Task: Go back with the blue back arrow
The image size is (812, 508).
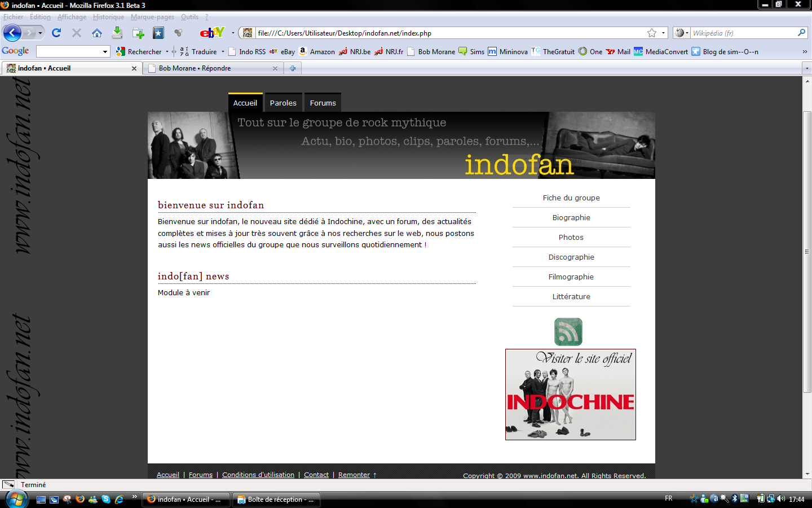Action: pos(12,33)
